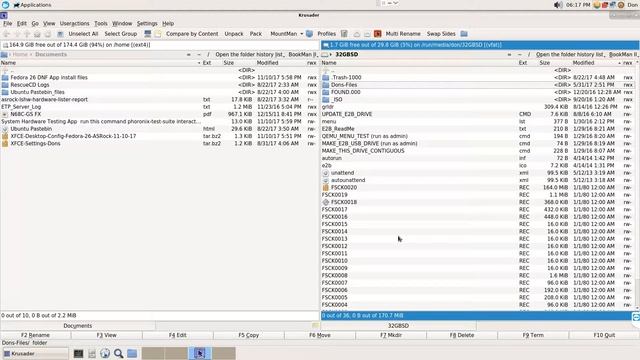The height and width of the screenshot is (360, 640).
Task: Click Multi Rename in the toolbar
Action: pos(403,34)
